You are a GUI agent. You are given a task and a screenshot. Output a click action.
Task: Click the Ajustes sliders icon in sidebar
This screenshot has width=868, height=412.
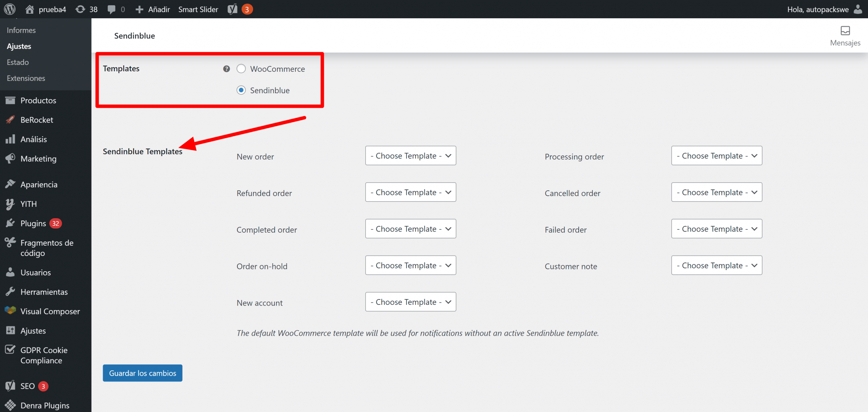(x=10, y=330)
